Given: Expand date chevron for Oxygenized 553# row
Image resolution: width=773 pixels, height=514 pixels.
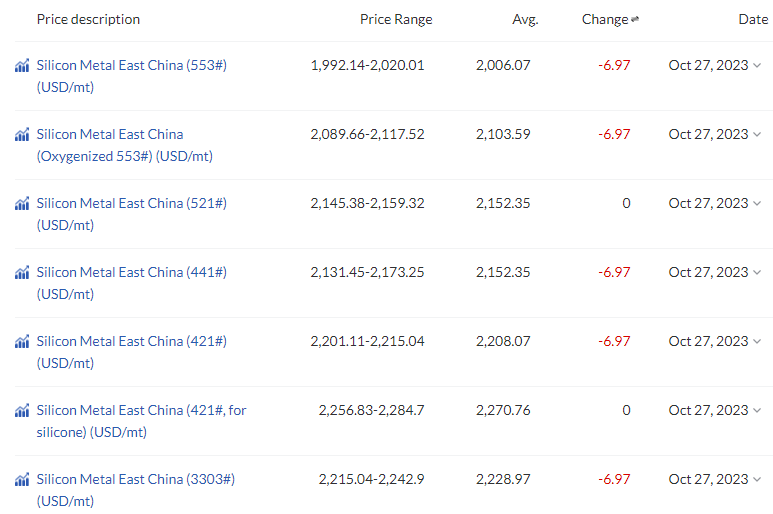Looking at the screenshot, I should coord(757,135).
